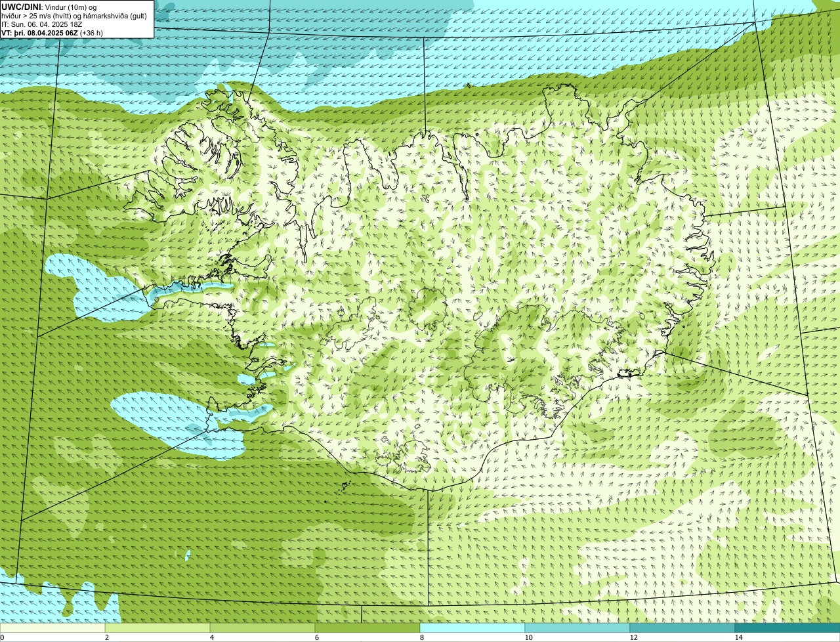Click the '(+36 h)' forecast offset text
840x642 pixels.
(x=93, y=33)
